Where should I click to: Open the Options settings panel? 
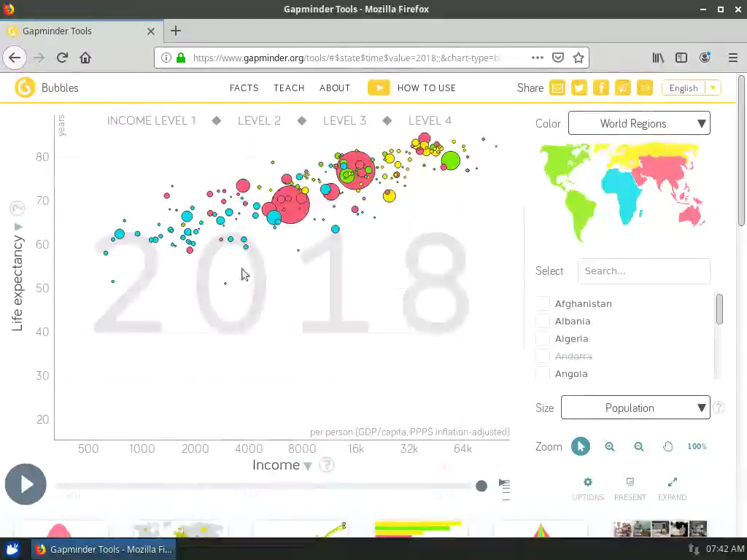[587, 487]
